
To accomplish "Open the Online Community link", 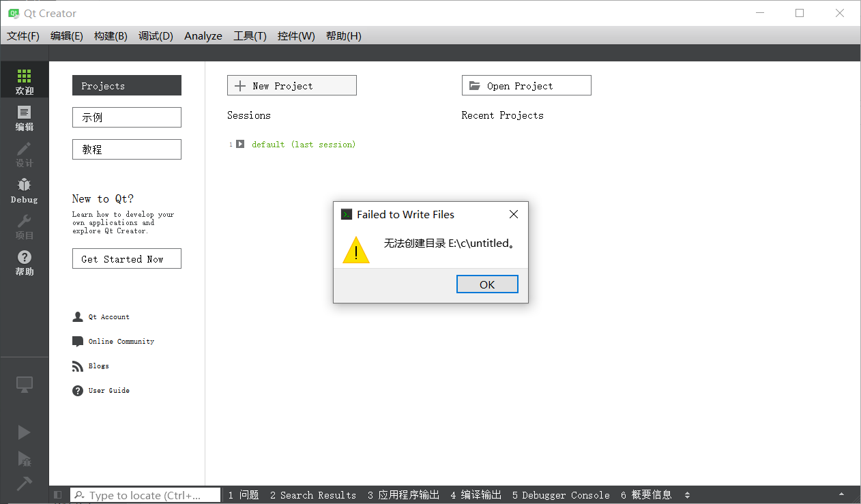I will tap(121, 342).
